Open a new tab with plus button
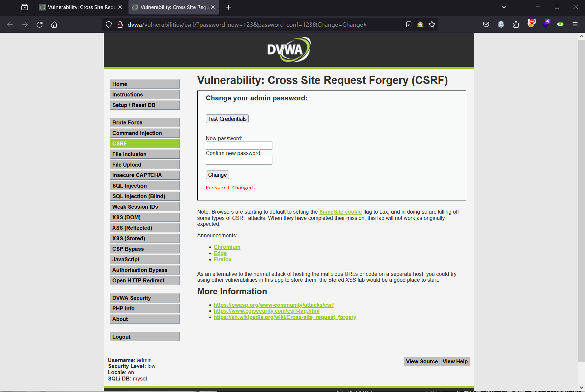Screen dimensions: 585x392 coord(228,7)
